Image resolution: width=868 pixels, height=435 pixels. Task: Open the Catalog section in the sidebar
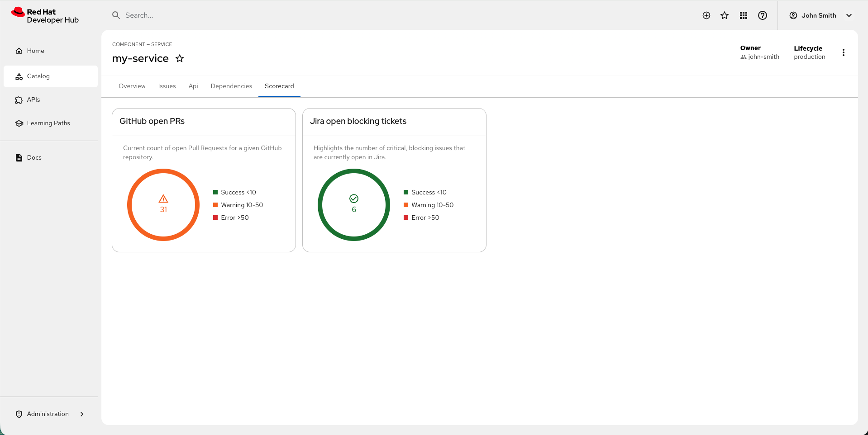tap(38, 76)
